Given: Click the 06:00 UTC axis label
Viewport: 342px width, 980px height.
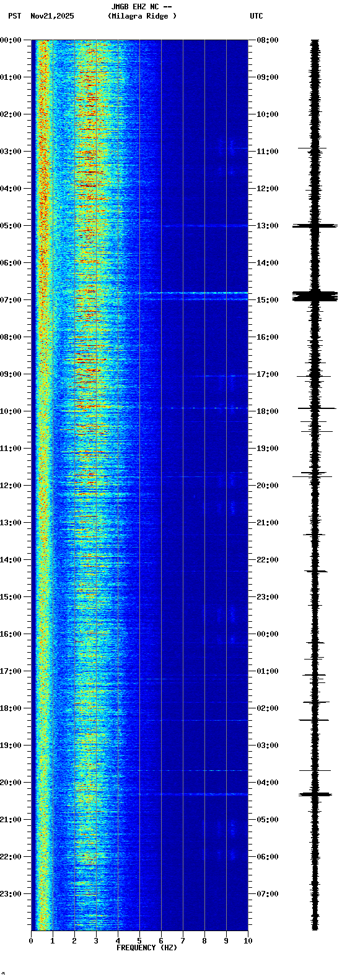Looking at the screenshot, I should (x=268, y=857).
